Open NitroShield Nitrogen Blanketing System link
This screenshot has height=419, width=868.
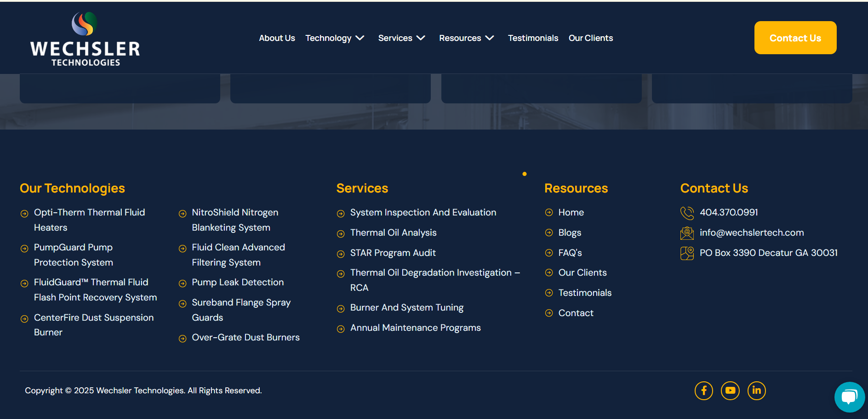click(235, 220)
